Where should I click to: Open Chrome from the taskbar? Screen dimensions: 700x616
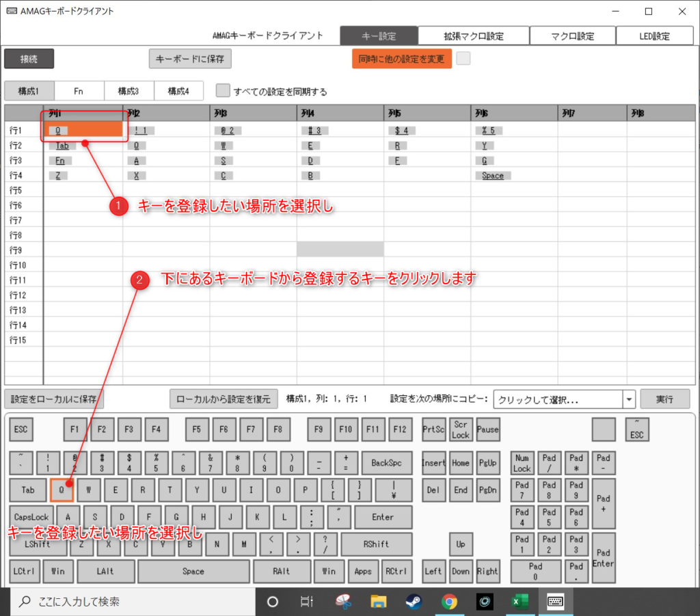click(450, 601)
